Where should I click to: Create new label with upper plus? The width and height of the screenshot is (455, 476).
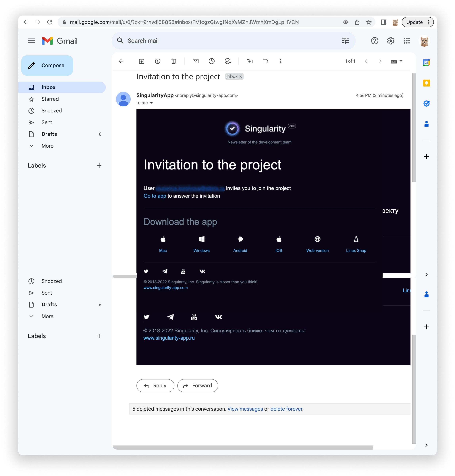pos(99,166)
